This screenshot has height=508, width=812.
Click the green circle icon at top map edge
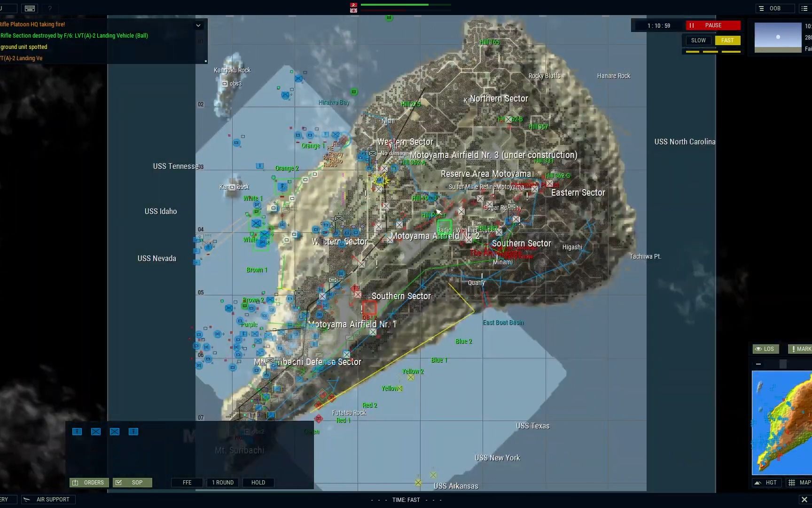[389, 18]
